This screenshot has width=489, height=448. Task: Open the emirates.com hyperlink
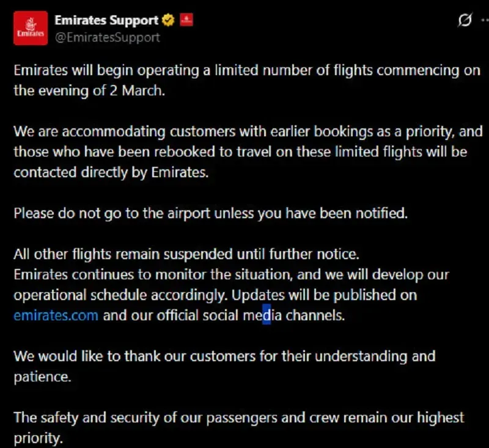pyautogui.click(x=56, y=316)
